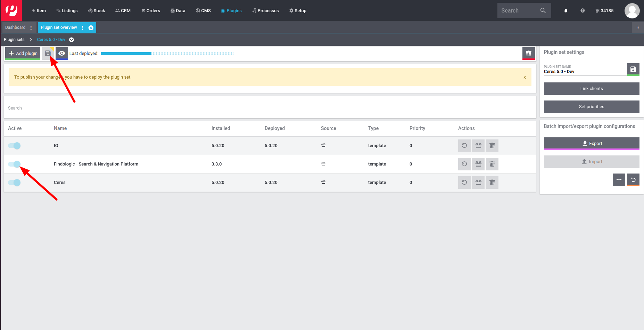Click the Import button

[592, 162]
